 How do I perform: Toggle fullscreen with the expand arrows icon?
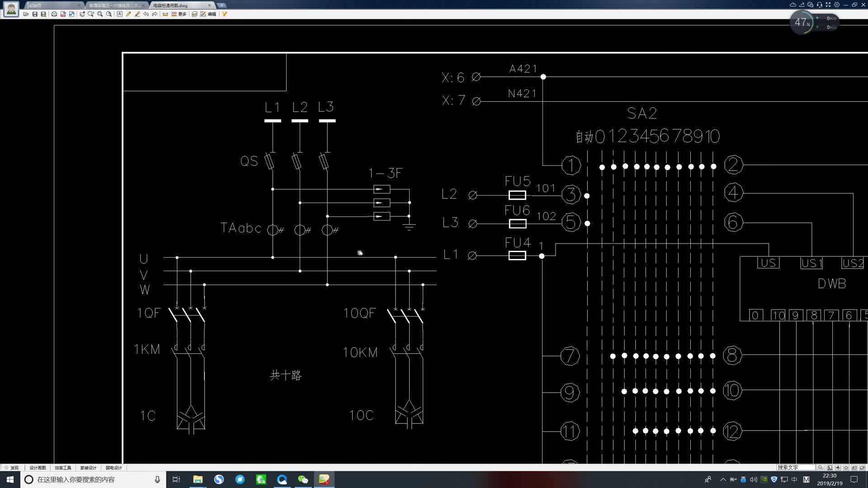click(828, 5)
